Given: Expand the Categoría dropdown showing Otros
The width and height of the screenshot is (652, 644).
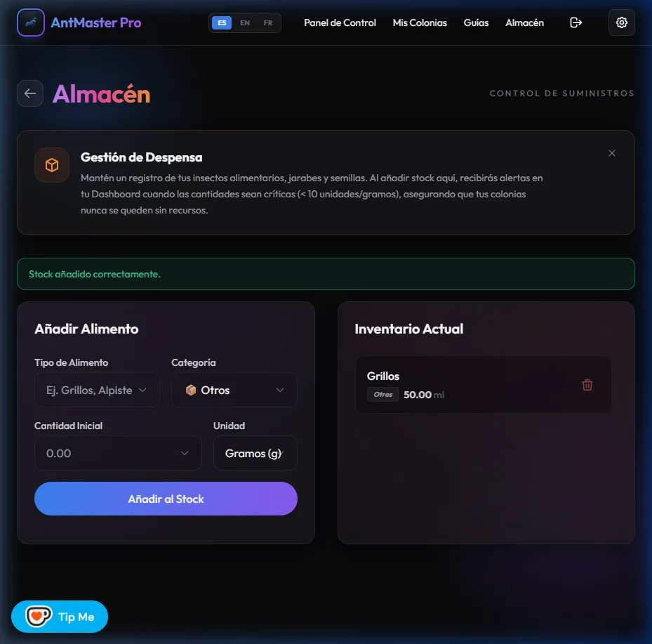Looking at the screenshot, I should pos(234,390).
